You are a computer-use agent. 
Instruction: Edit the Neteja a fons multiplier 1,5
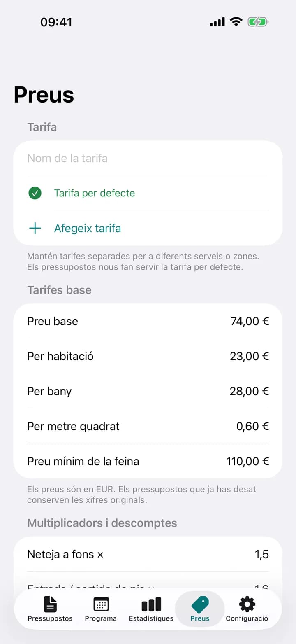(262, 554)
